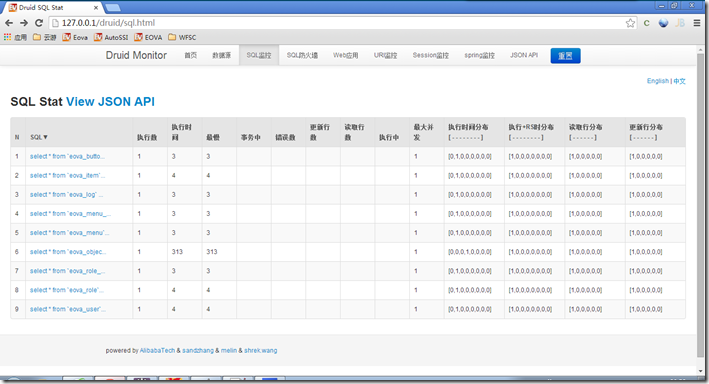Image resolution: width=709 pixels, height=384 pixels.
Task: Open the blue globe extension icon
Action: click(x=663, y=23)
